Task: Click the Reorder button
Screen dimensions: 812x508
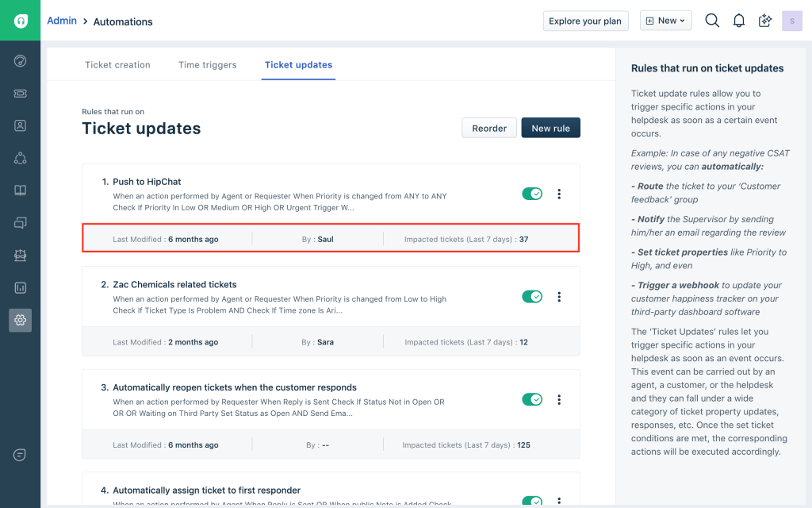Action: point(489,128)
